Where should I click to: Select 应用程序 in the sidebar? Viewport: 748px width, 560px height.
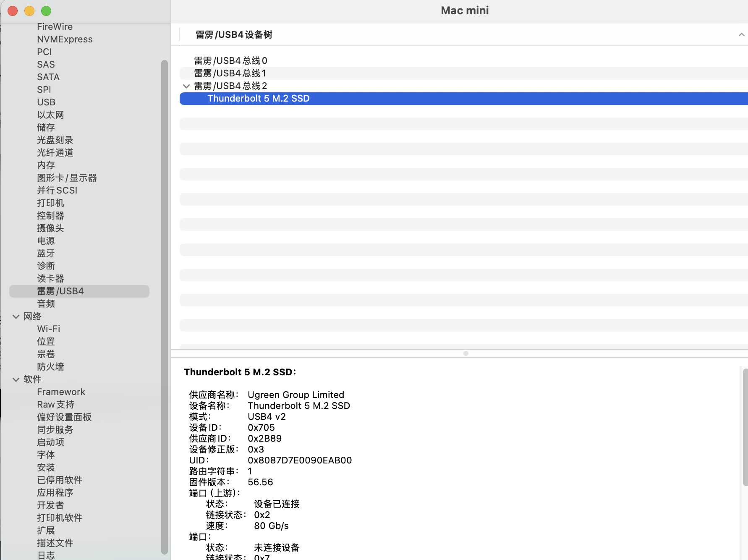coord(55,493)
